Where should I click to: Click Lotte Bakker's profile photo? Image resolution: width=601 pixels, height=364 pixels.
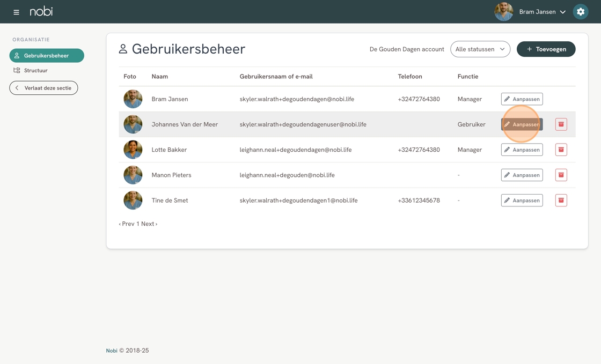coord(133,150)
